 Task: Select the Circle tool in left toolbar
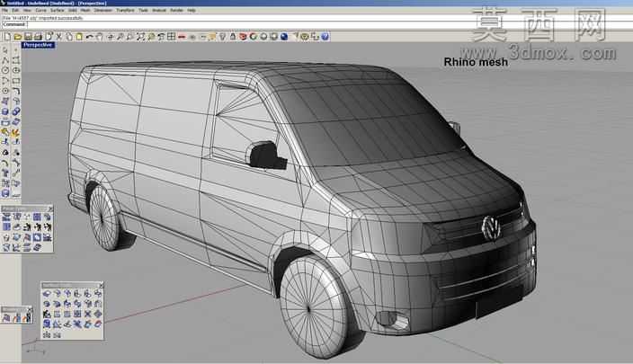pyautogui.click(x=5, y=70)
